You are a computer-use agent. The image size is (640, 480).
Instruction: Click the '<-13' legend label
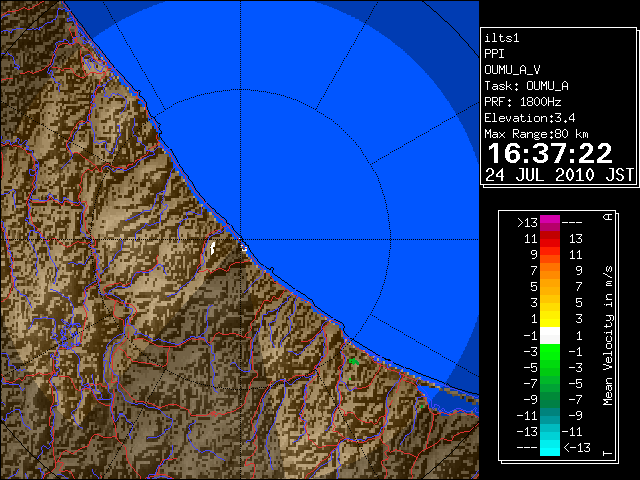click(577, 448)
